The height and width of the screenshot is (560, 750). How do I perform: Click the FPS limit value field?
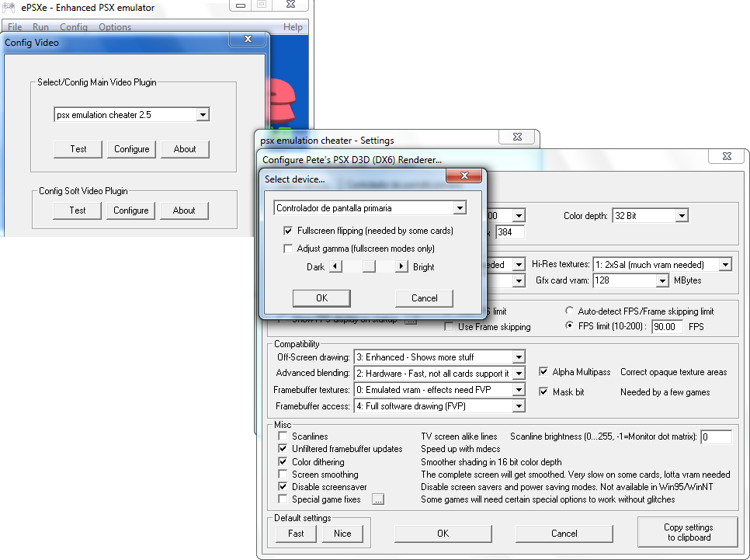[667, 326]
